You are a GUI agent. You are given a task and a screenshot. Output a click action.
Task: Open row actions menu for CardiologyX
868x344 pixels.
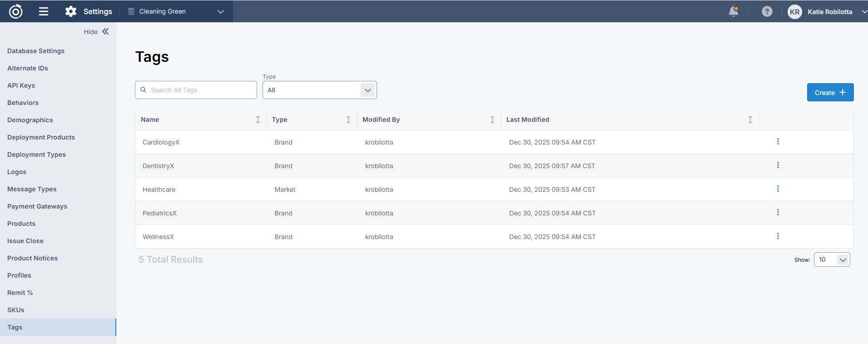click(778, 142)
